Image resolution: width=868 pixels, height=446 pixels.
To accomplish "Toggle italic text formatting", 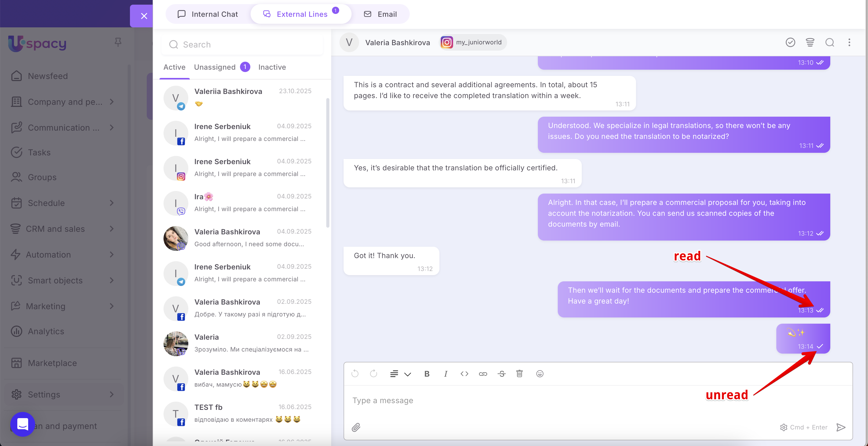I will click(x=445, y=374).
